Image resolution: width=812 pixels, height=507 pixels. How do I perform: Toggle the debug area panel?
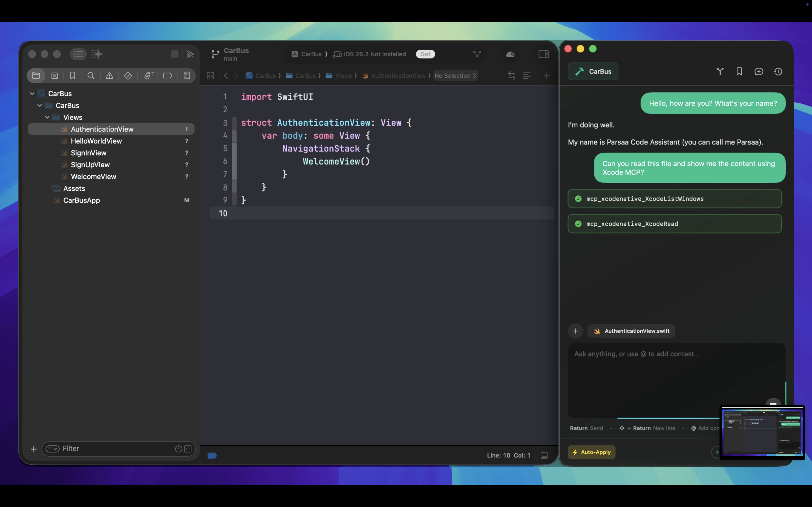click(544, 455)
